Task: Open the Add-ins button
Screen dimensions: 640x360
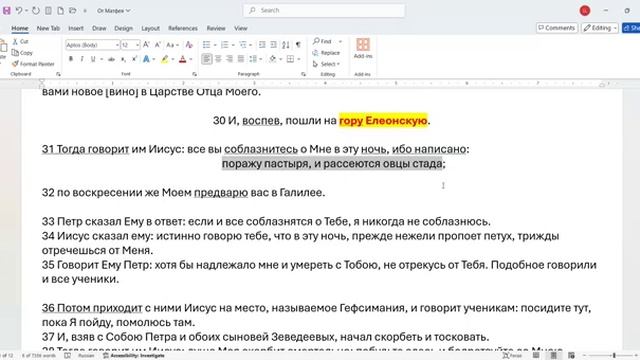Action: pos(362,48)
